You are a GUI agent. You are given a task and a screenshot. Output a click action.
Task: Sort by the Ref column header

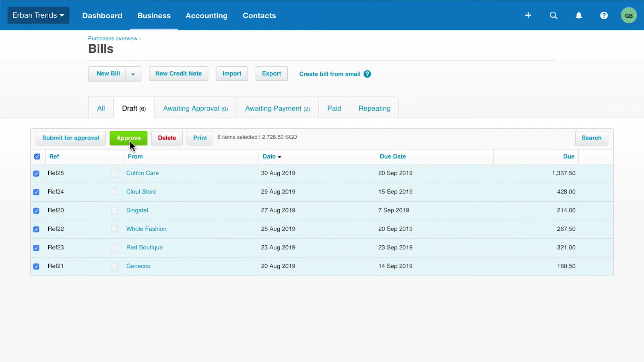pos(54,156)
